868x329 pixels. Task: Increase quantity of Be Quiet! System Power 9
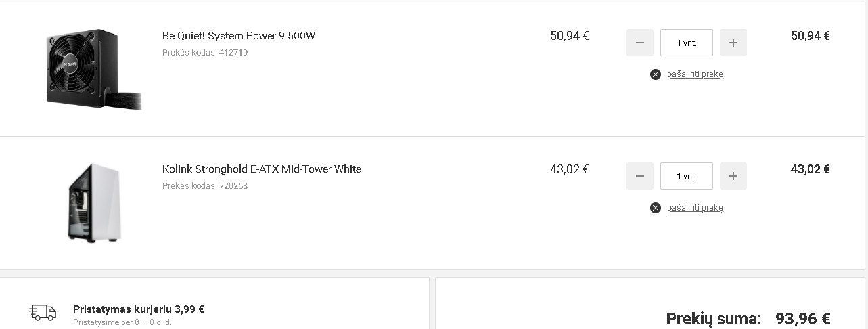coord(733,43)
